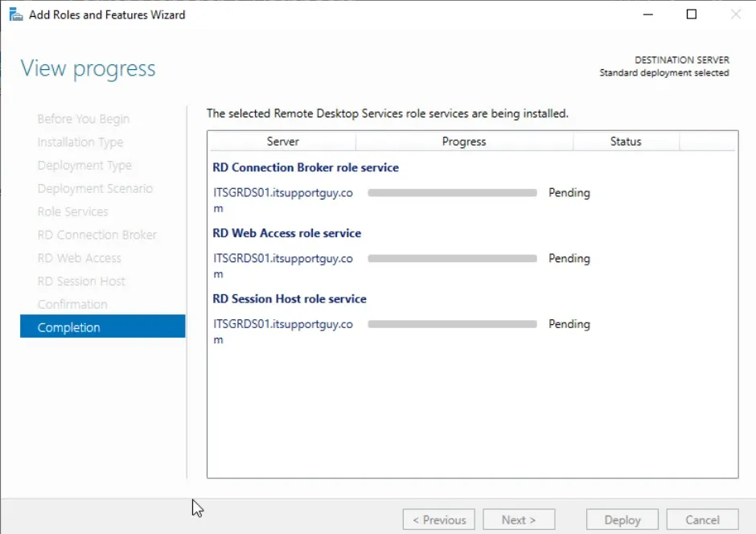The image size is (756, 534).
Task: Jump to the Role Services step
Action: coord(72,212)
